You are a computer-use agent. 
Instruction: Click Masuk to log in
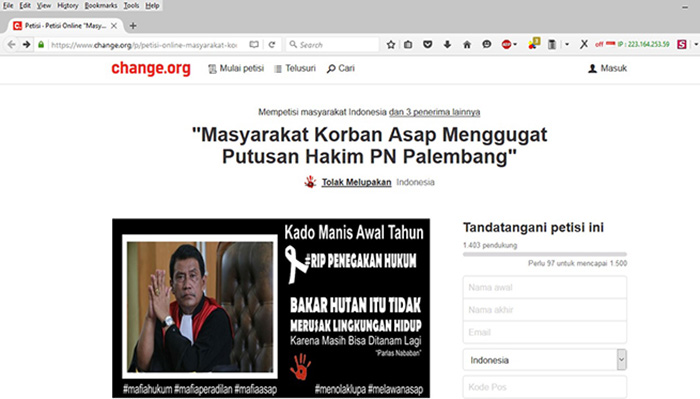click(x=607, y=68)
